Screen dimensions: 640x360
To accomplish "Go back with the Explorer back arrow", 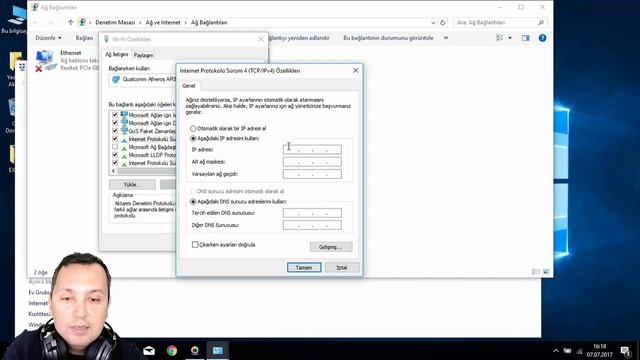I will click(x=36, y=22).
